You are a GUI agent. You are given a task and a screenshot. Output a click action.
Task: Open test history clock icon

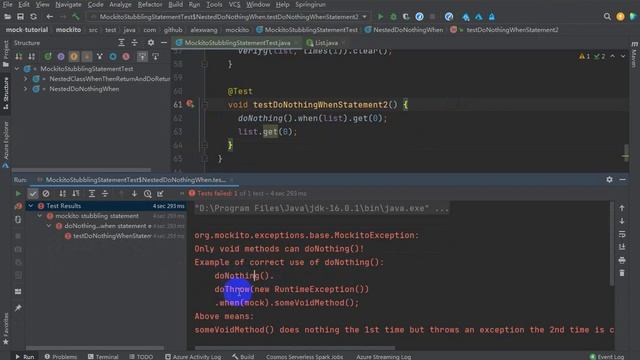point(148,193)
